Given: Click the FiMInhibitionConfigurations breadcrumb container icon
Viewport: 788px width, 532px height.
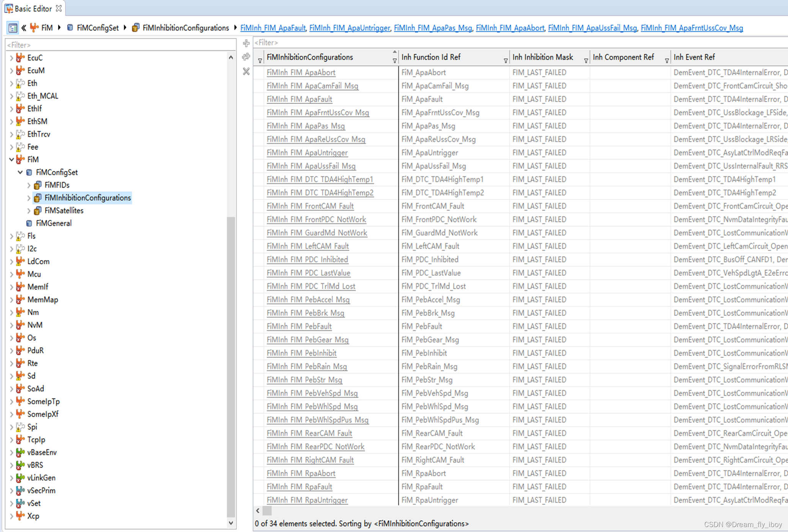Looking at the screenshot, I should [135, 28].
